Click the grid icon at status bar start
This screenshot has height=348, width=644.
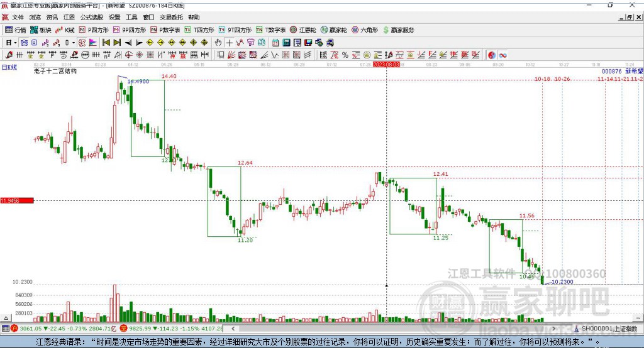(5, 329)
